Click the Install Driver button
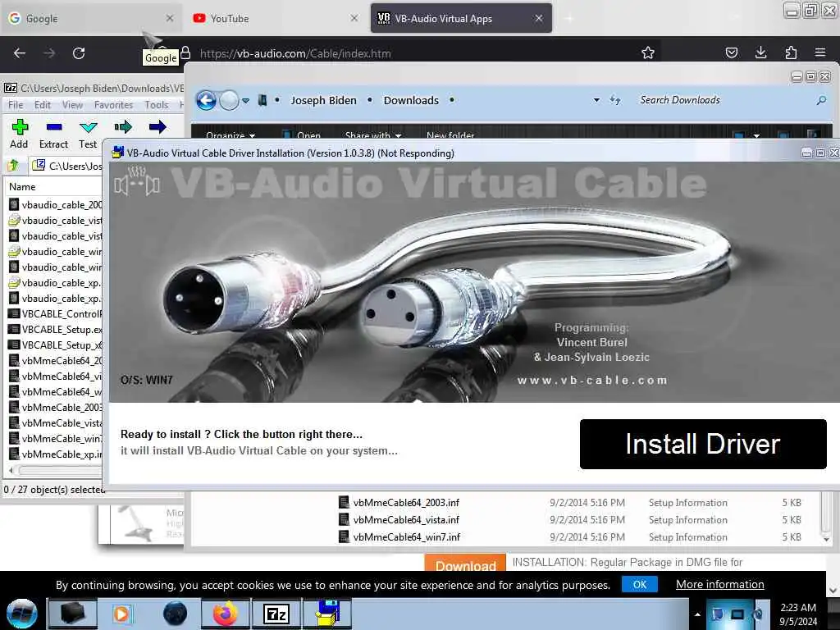The width and height of the screenshot is (840, 630). pos(703,444)
